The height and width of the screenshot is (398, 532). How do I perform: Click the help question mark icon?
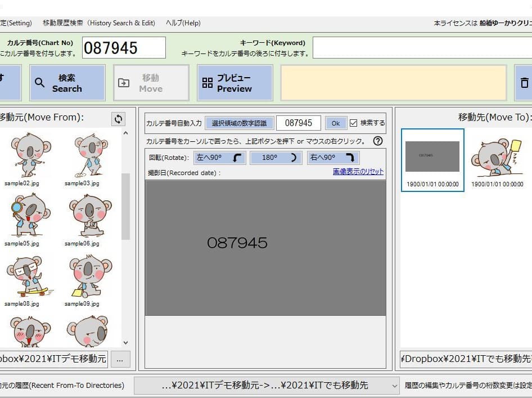click(378, 141)
